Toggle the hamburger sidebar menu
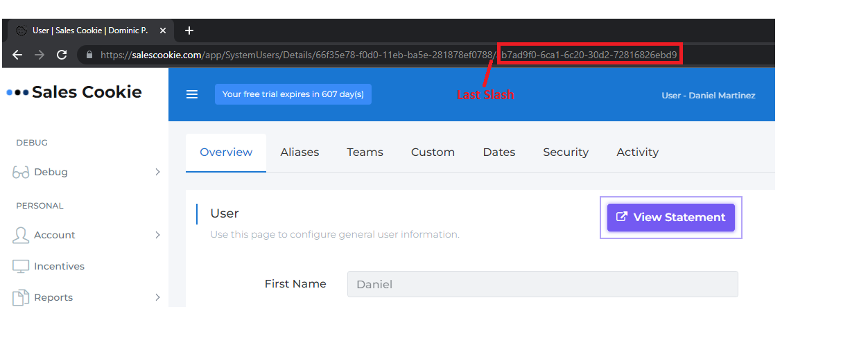Viewport: 868px width, 343px height. [193, 95]
